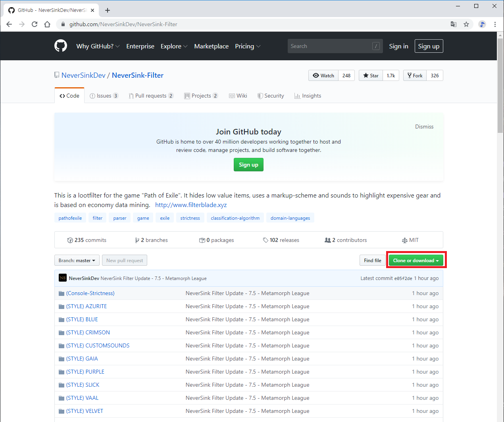Open the 326 forks count
The image size is (504, 422).
click(x=435, y=75)
